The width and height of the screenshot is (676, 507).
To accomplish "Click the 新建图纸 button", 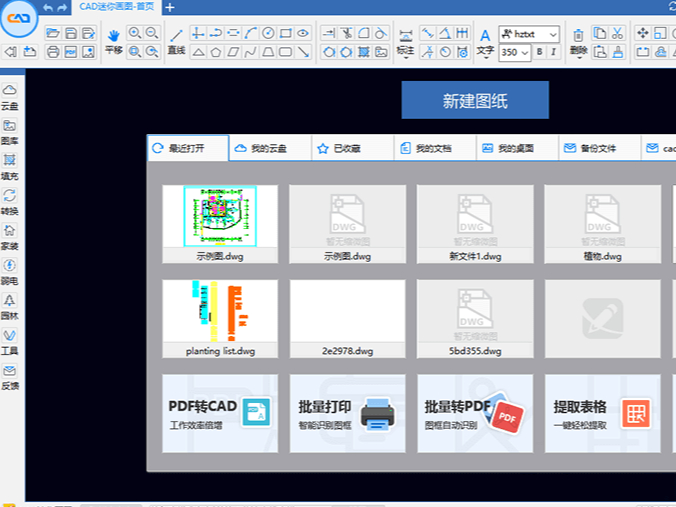I will pyautogui.click(x=475, y=100).
